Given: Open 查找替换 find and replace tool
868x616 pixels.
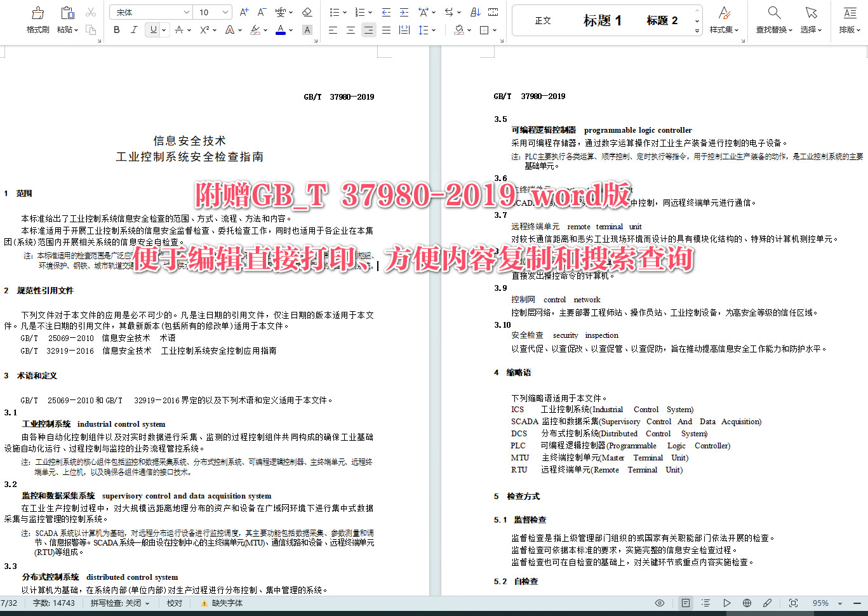Looking at the screenshot, I should point(774,19).
